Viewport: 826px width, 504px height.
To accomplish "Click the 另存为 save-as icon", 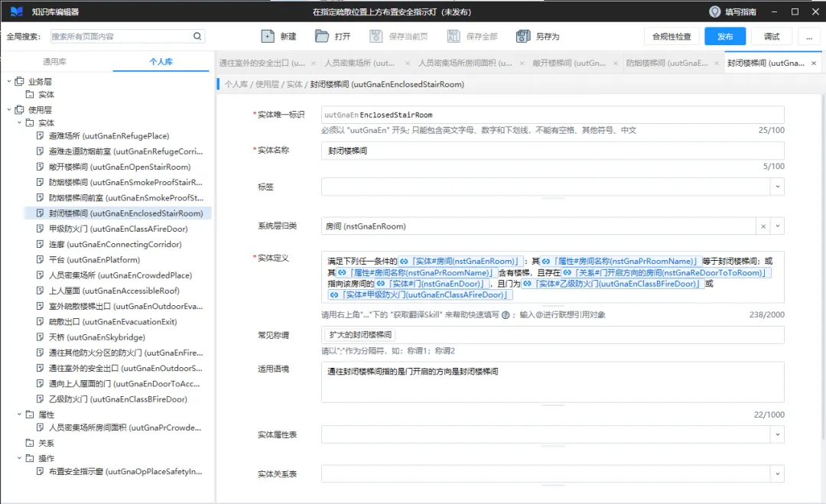I will [523, 37].
